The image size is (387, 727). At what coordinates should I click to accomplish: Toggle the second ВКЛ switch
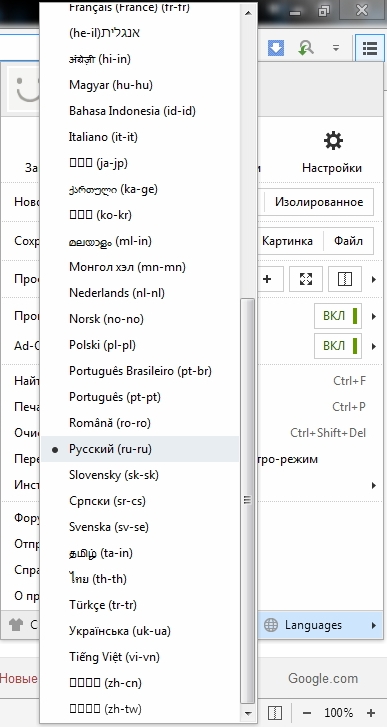[x=338, y=346]
